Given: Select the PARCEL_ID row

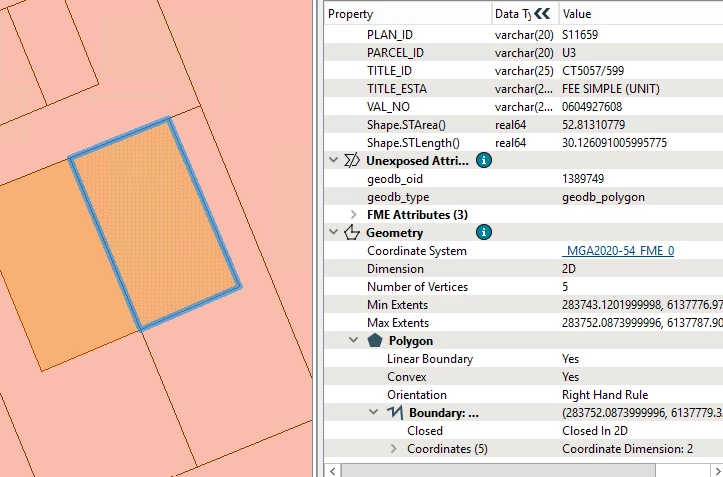Looking at the screenshot, I should (x=523, y=53).
